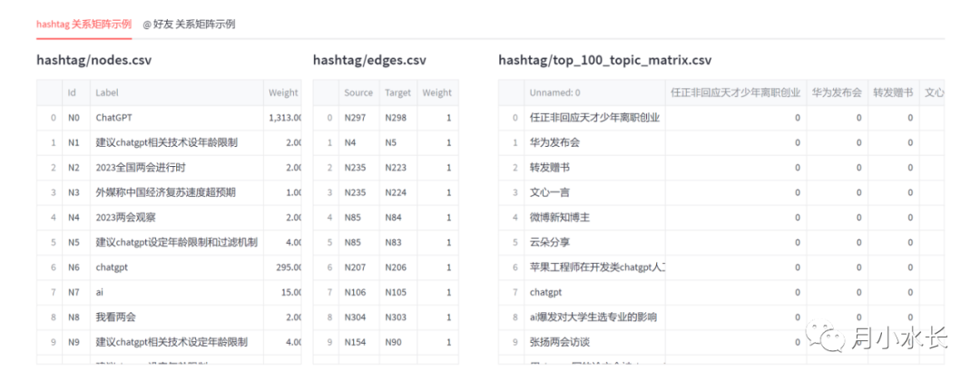Select the 微博新知博主 row label in matrix
This screenshot has width=980, height=381.
tap(594, 218)
